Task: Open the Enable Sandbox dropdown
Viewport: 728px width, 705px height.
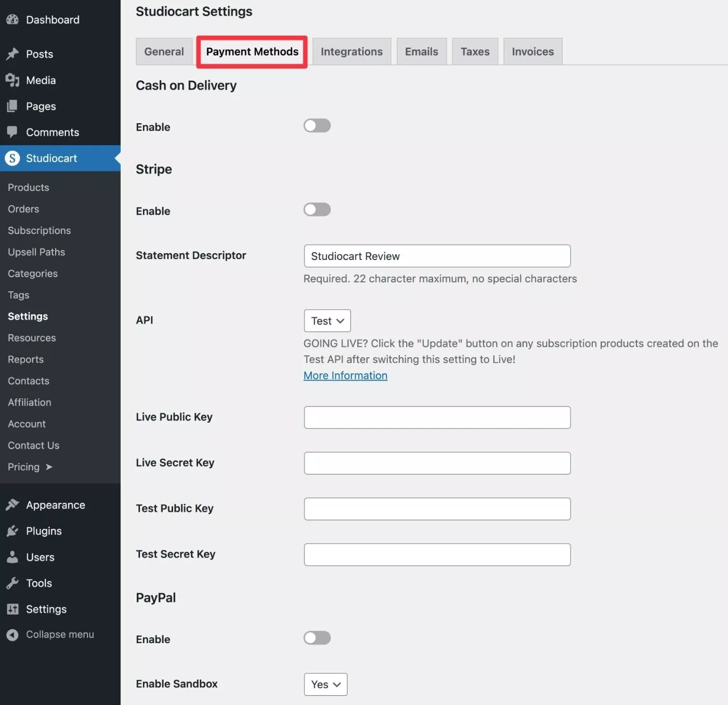Action: point(326,684)
